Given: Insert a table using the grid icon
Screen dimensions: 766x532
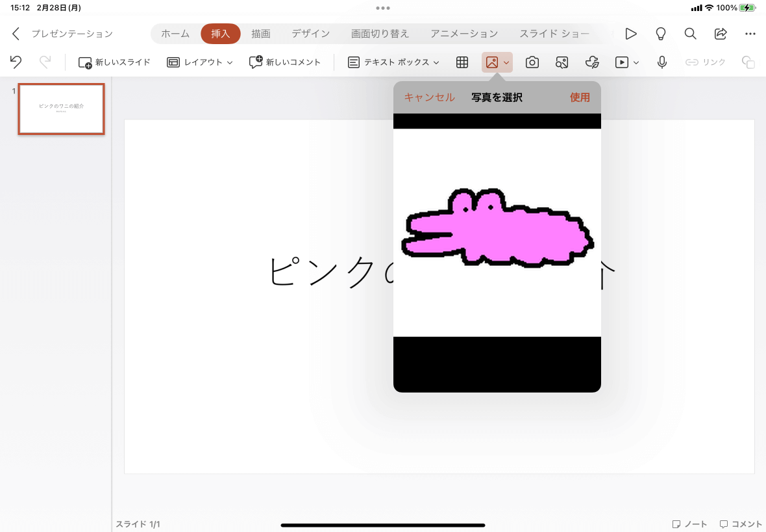Looking at the screenshot, I should tap(462, 62).
